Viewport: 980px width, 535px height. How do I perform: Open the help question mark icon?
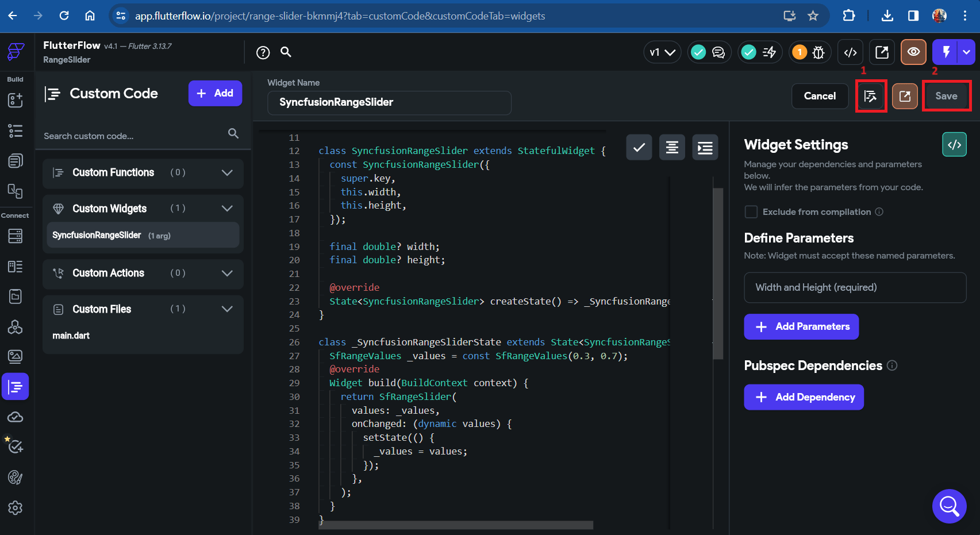click(x=263, y=53)
